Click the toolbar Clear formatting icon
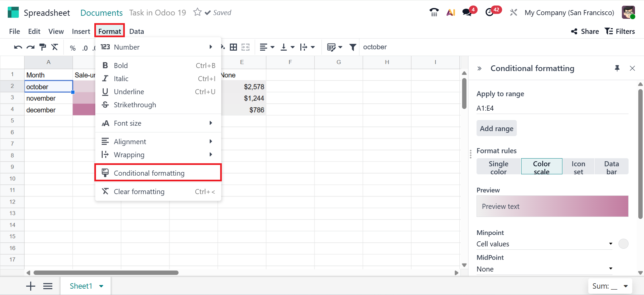Image resolution: width=644 pixels, height=295 pixels. pyautogui.click(x=55, y=47)
